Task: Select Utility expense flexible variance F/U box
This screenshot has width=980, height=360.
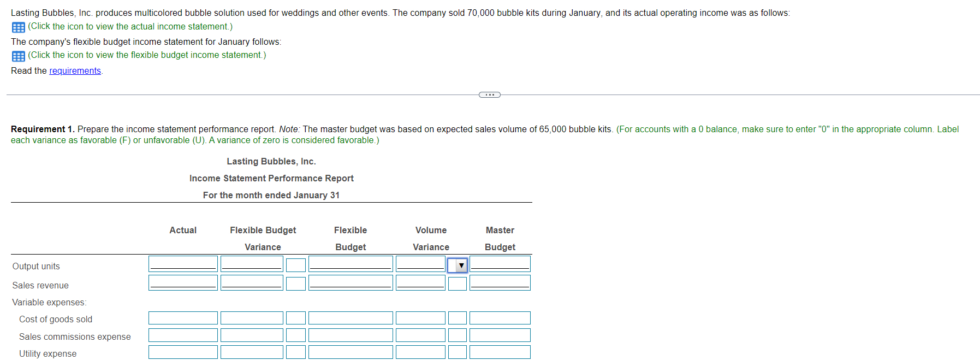Action: point(296,352)
